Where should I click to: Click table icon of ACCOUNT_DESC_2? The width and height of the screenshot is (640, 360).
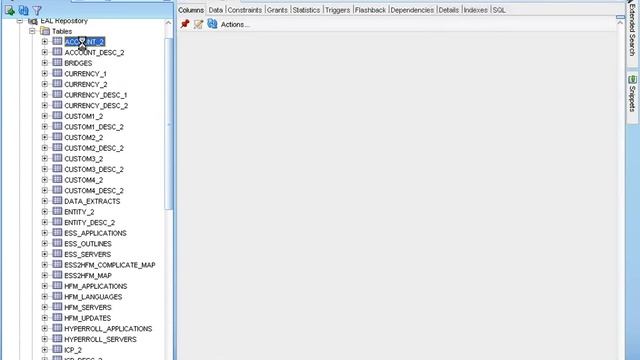coord(58,52)
